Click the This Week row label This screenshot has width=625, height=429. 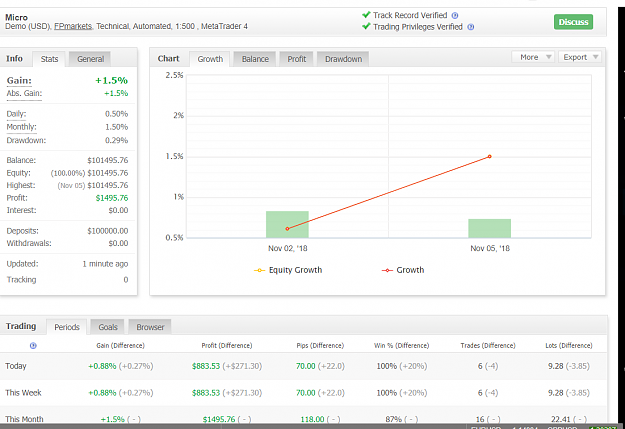tap(23, 393)
